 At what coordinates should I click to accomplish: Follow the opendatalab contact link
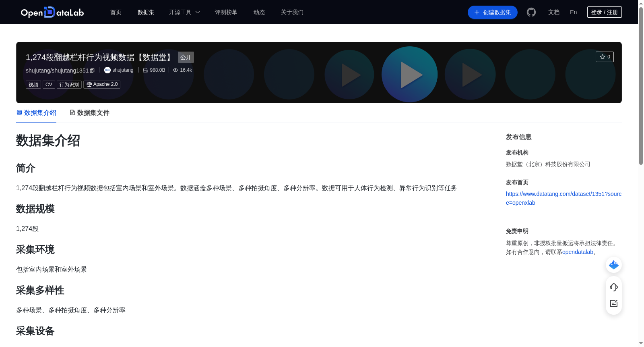pyautogui.click(x=578, y=252)
